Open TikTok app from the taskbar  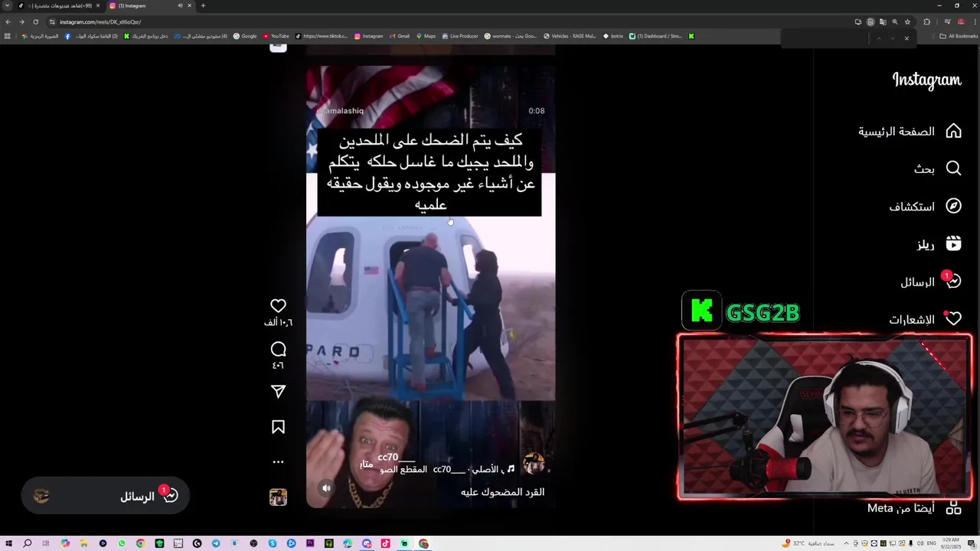pyautogui.click(x=385, y=543)
